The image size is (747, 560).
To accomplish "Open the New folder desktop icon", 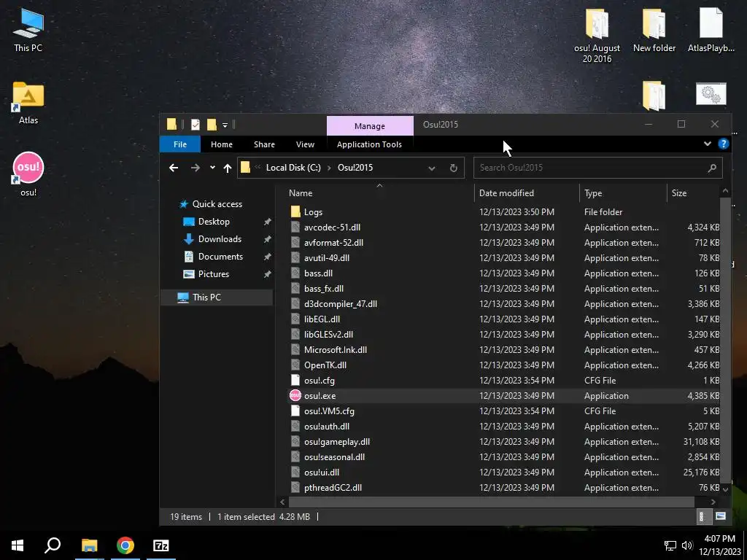I will pos(654,30).
